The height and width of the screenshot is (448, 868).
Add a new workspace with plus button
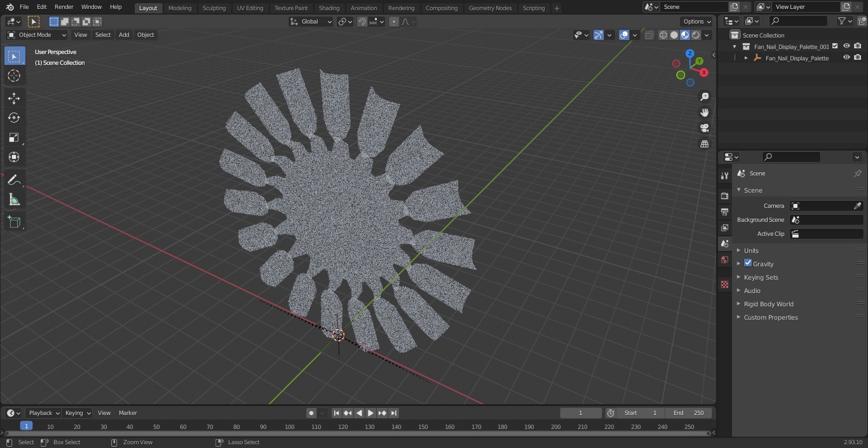[x=557, y=8]
